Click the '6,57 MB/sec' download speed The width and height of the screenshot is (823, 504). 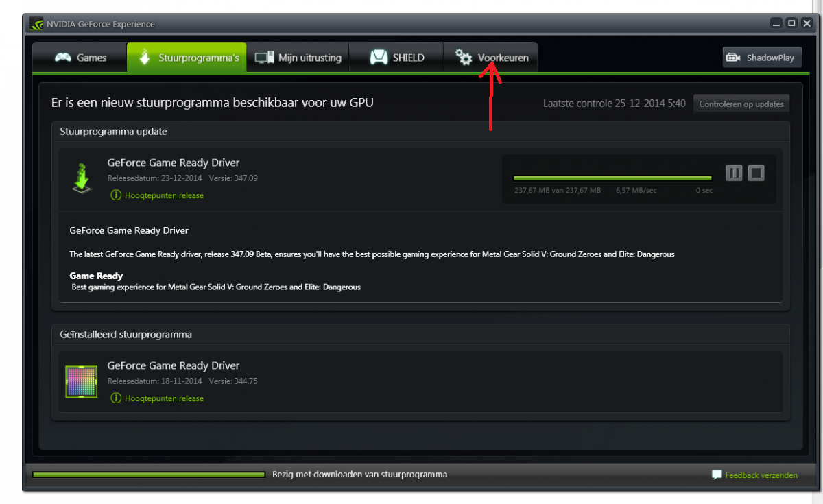coord(636,191)
